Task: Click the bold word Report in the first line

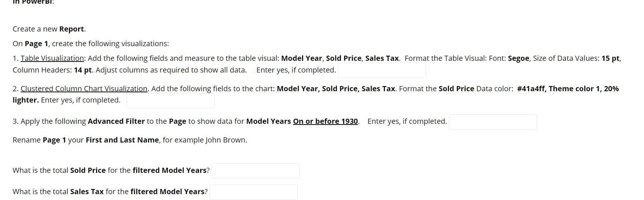Action: coord(71,29)
